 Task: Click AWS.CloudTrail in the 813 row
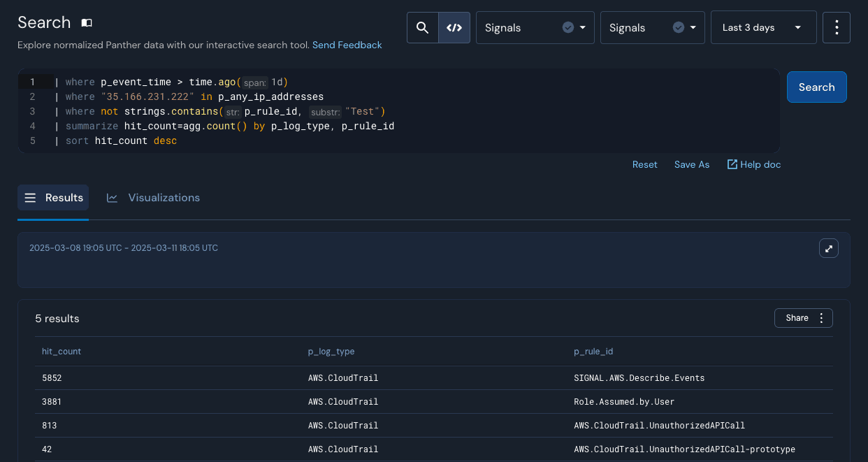click(x=343, y=426)
